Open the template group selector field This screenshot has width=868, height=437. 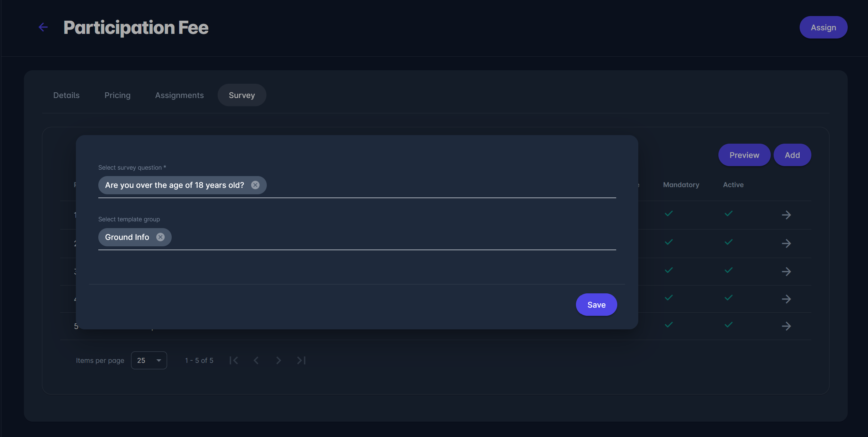point(392,237)
